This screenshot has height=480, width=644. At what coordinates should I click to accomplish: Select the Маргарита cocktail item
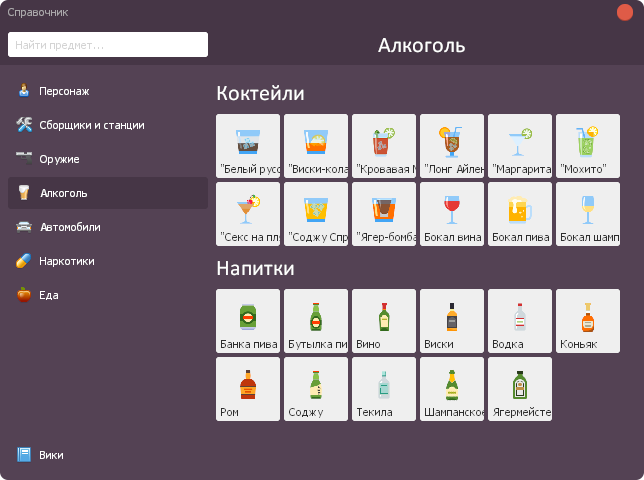(520, 146)
